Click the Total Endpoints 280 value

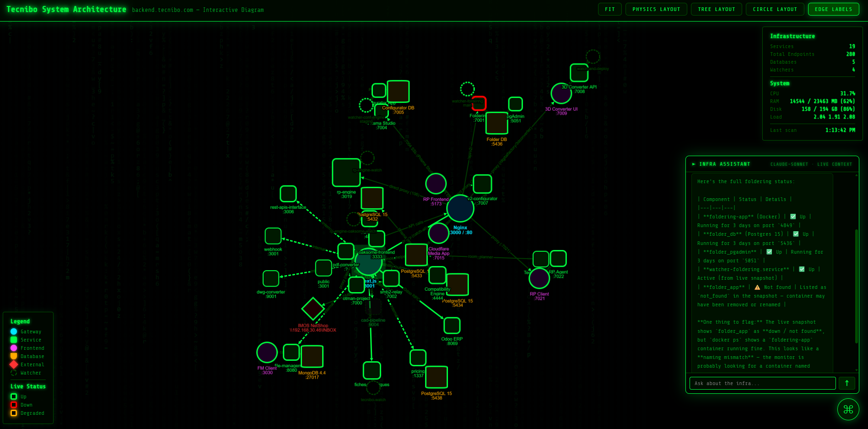(851, 54)
